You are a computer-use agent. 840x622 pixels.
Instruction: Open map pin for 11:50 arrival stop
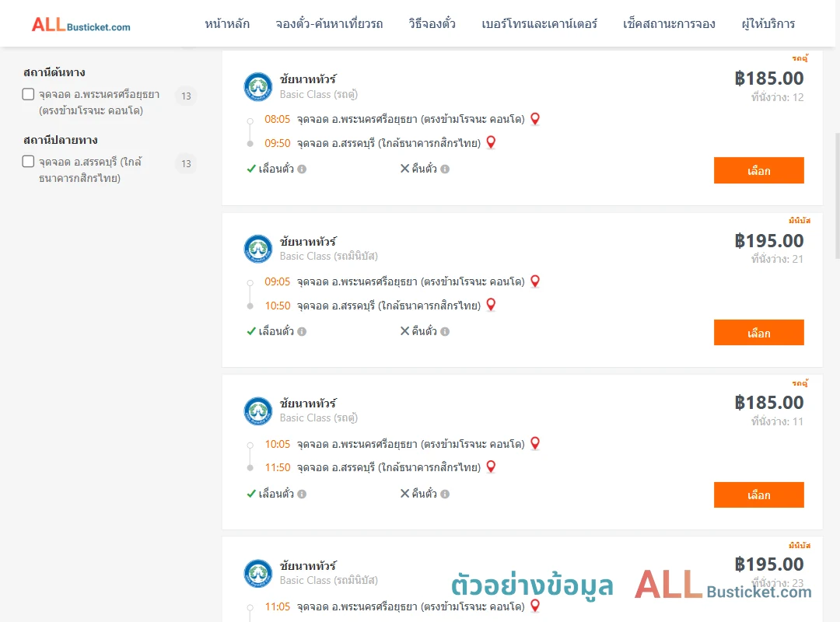[491, 467]
